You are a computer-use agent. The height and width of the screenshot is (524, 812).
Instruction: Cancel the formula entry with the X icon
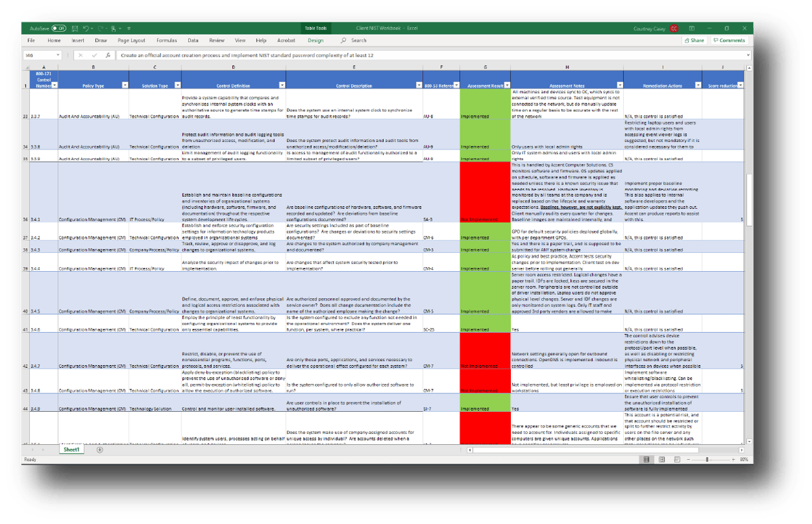(81, 55)
